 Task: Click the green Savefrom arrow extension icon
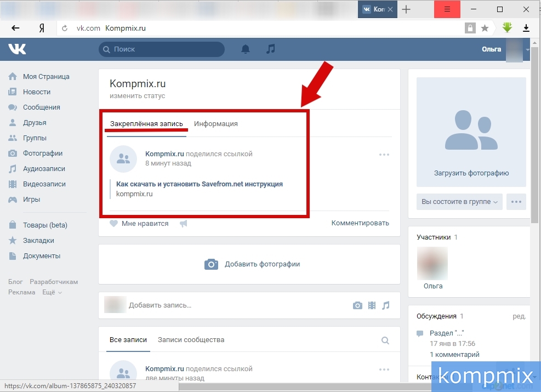point(507,27)
